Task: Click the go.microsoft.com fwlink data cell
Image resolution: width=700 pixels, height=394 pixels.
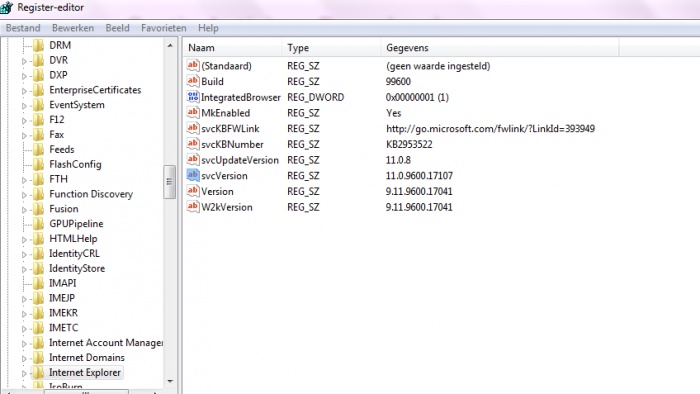Action: pos(490,129)
